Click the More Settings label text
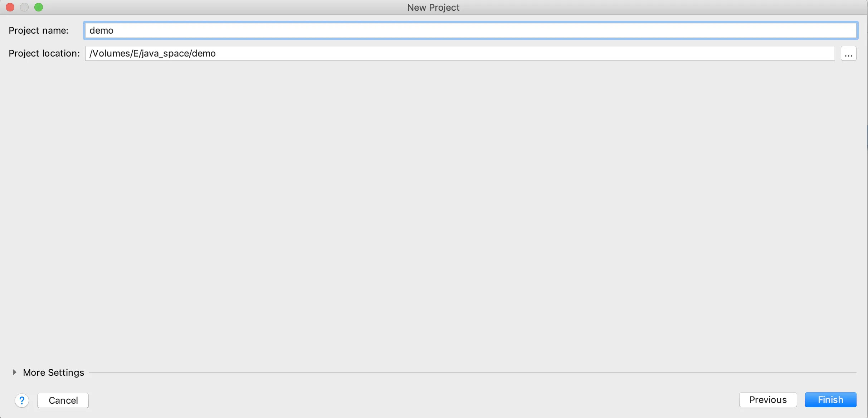Viewport: 868px width, 418px height. [x=54, y=373]
